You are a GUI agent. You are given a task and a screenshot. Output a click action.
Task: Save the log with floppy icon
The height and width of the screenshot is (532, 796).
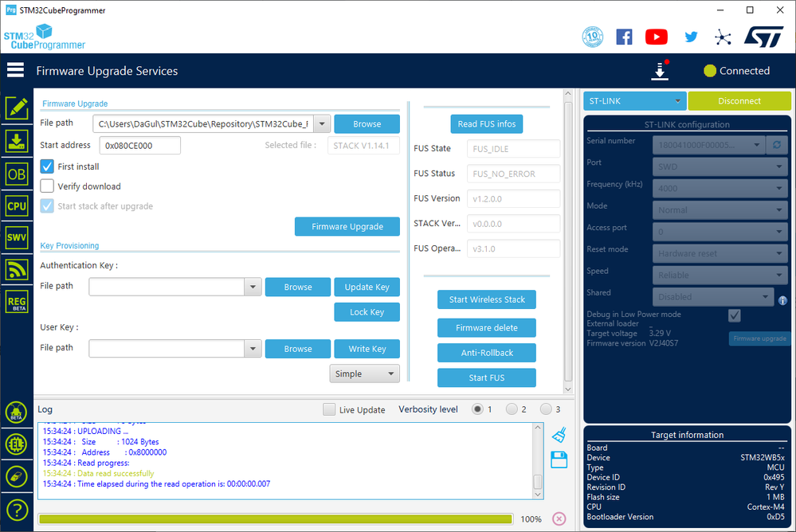point(559,460)
